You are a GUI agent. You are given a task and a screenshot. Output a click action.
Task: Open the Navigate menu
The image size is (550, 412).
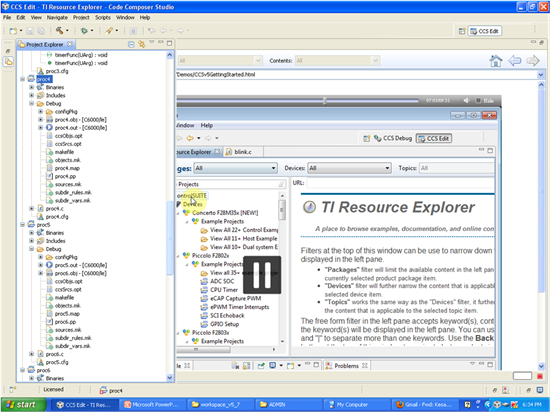(57, 18)
